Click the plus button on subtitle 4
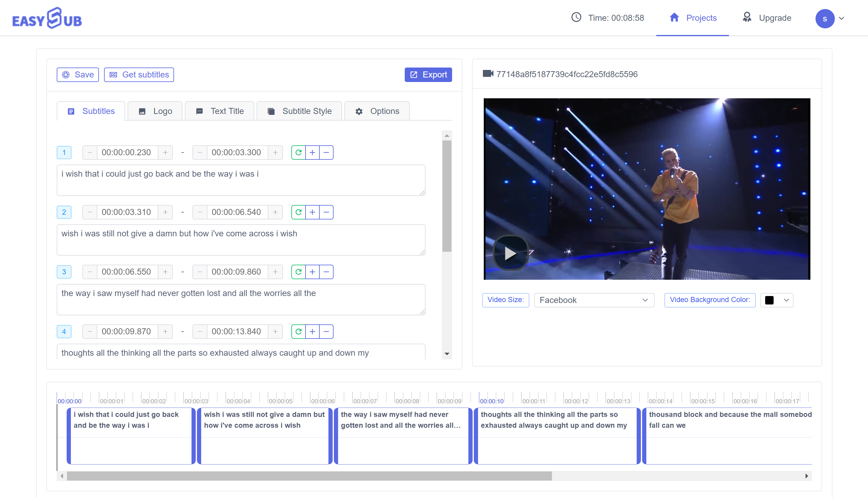Viewport: 868px width, 498px height. [x=312, y=331]
